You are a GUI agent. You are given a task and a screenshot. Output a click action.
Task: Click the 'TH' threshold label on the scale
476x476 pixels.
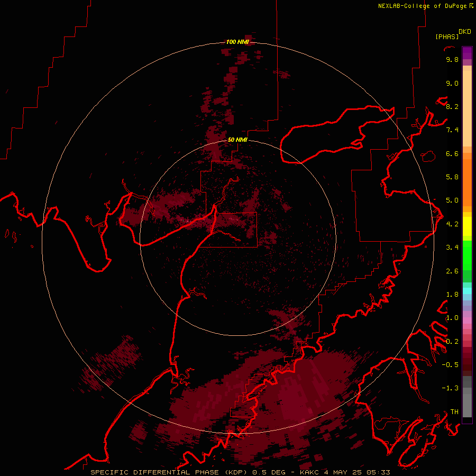(454, 411)
